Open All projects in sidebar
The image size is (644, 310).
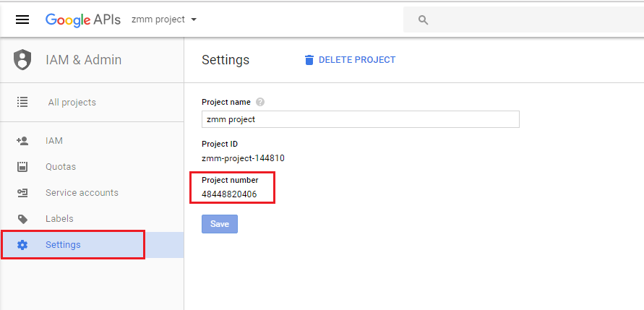(x=92, y=102)
